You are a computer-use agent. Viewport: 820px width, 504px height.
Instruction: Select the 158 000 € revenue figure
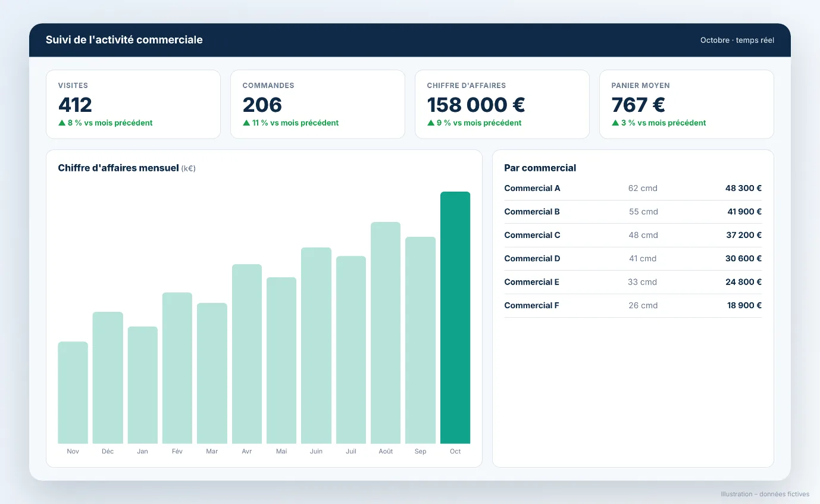[476, 105]
